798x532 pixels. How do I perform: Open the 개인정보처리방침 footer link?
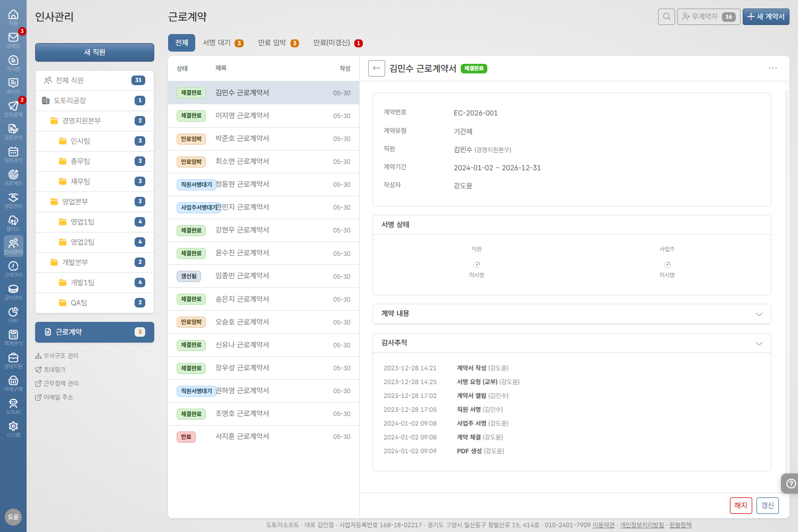pos(642,525)
